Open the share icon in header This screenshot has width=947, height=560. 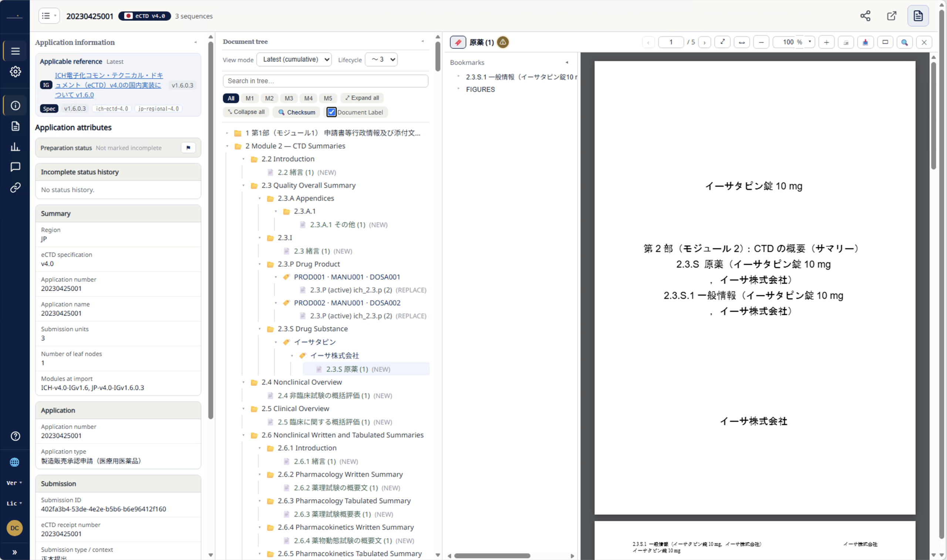pyautogui.click(x=865, y=16)
